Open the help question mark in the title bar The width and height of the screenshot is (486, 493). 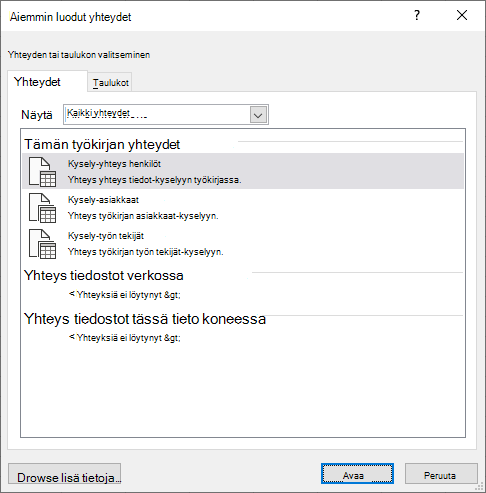coord(417,15)
